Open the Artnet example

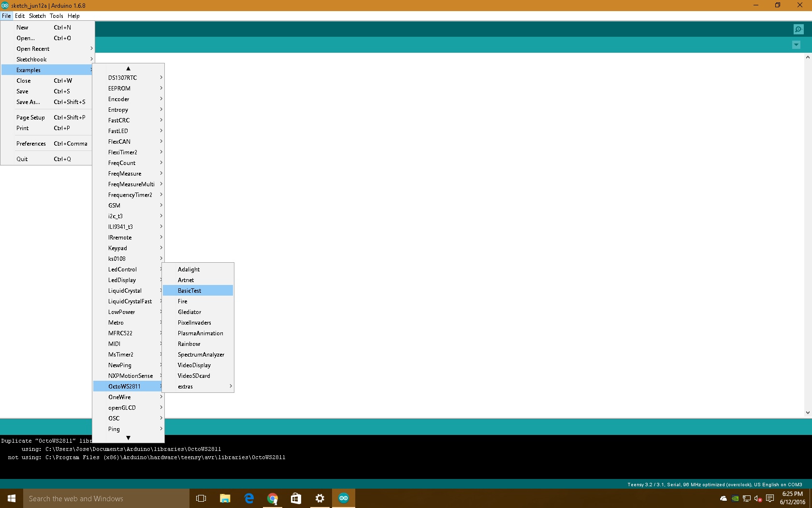click(x=198, y=280)
